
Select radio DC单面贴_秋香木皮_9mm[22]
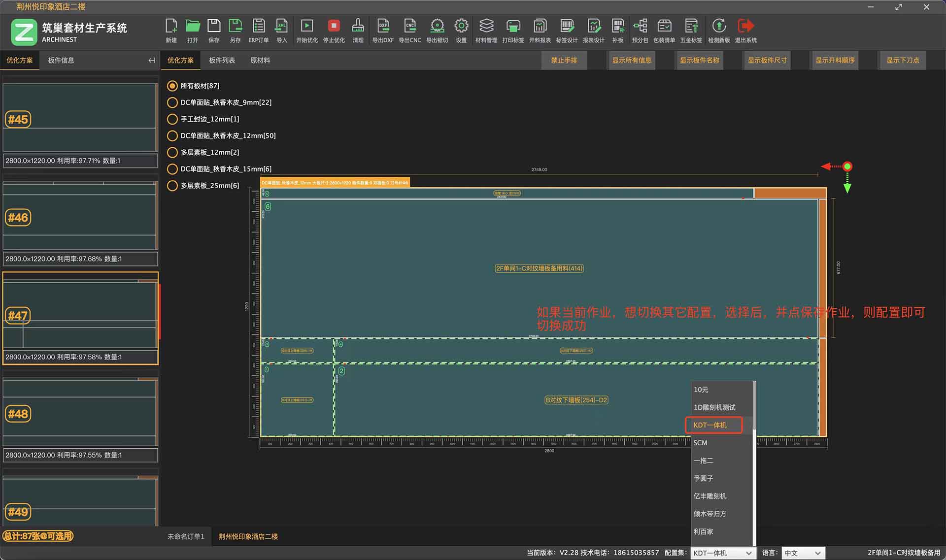pyautogui.click(x=172, y=102)
